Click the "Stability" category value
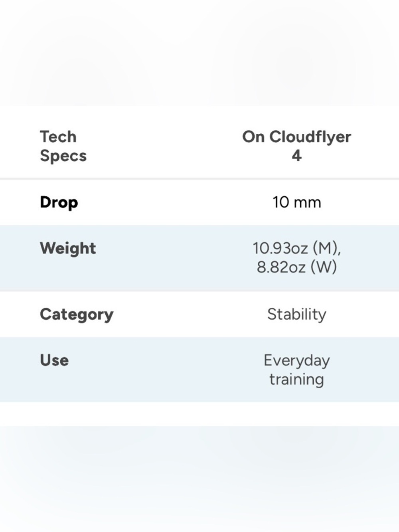This screenshot has height=532, width=399. click(x=296, y=314)
